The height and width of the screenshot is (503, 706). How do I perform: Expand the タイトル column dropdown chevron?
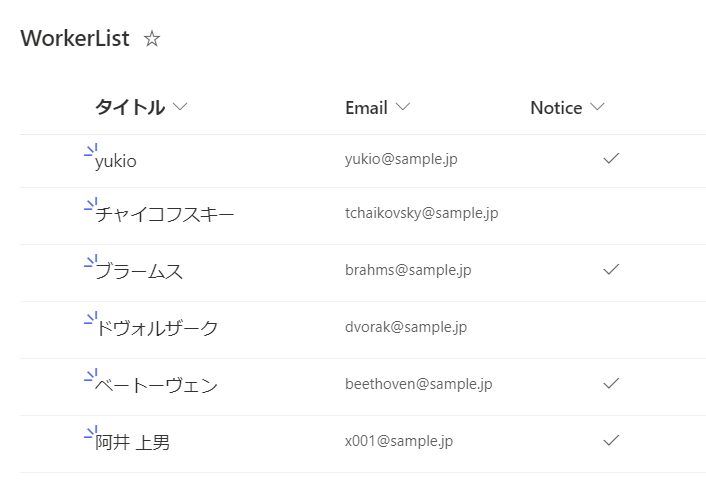click(x=180, y=107)
